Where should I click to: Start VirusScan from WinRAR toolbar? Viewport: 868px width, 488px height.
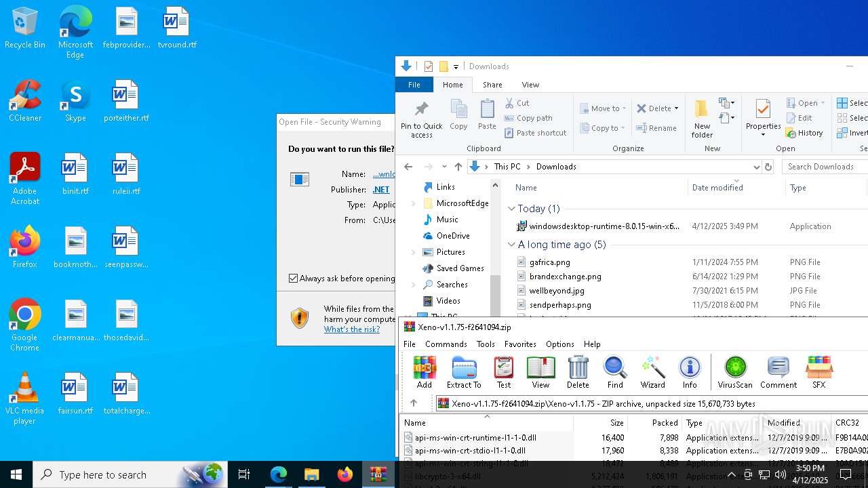pyautogui.click(x=735, y=372)
